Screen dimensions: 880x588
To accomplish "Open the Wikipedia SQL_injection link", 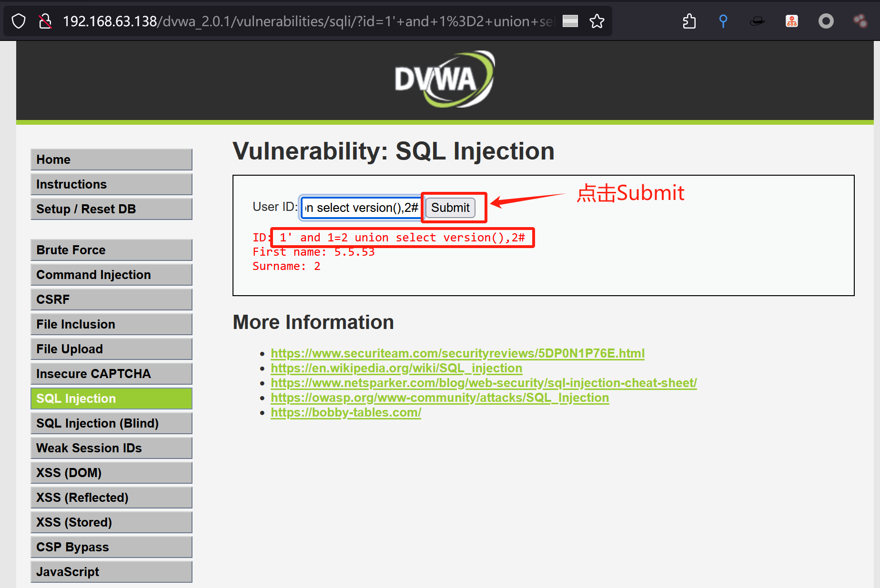I will point(396,368).
